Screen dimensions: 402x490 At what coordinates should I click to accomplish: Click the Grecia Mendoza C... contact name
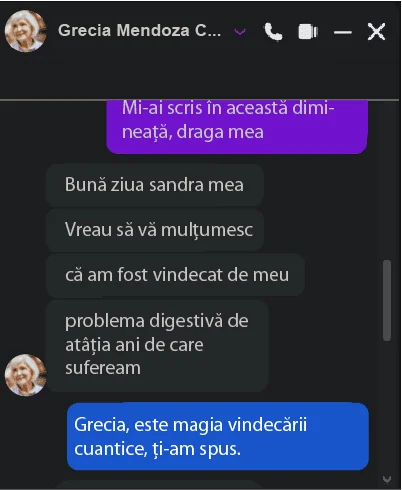[139, 30]
